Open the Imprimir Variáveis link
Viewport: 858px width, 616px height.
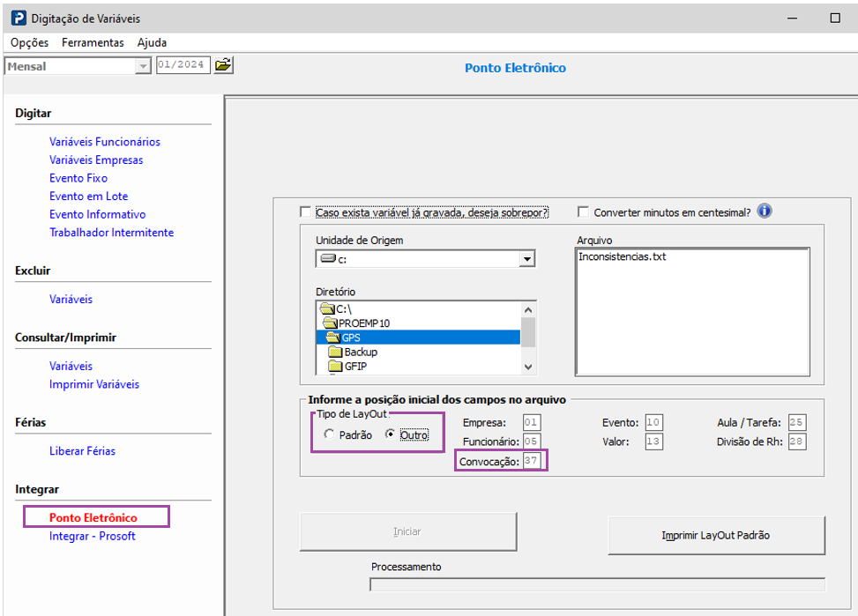94,384
